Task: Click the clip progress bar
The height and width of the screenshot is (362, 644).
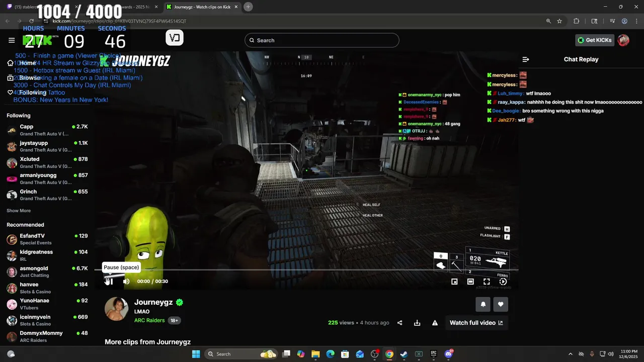Action: [x=306, y=270]
